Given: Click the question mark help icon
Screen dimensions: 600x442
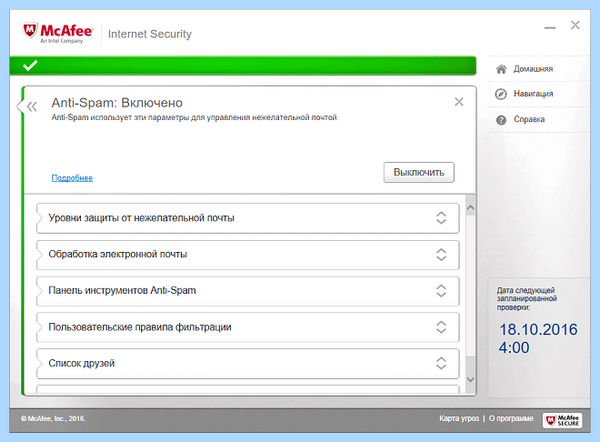Looking at the screenshot, I should tap(501, 120).
